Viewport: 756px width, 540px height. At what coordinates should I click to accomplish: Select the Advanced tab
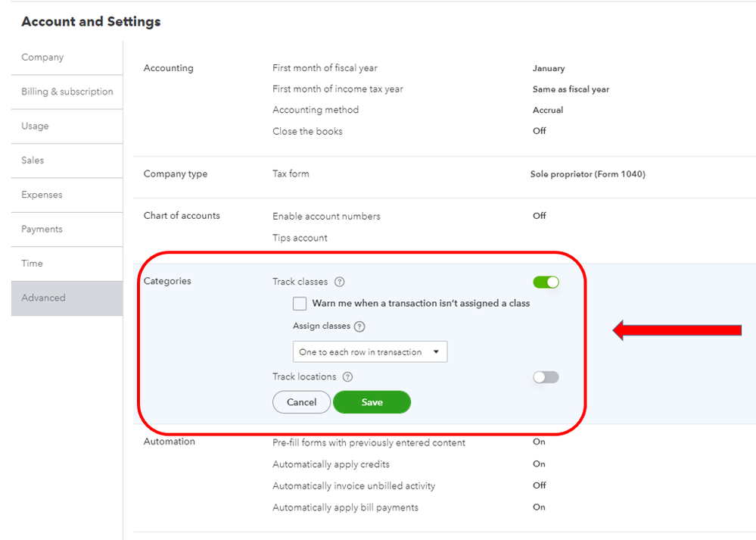tap(43, 298)
